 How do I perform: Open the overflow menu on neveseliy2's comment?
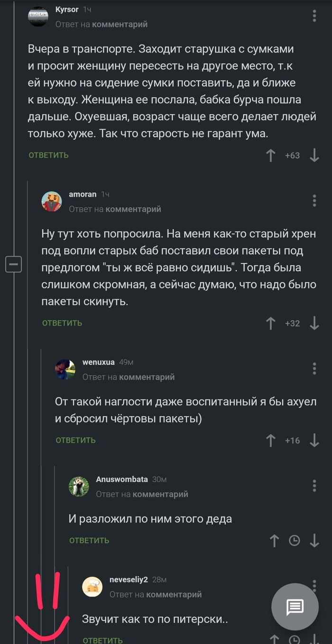[x=314, y=586]
